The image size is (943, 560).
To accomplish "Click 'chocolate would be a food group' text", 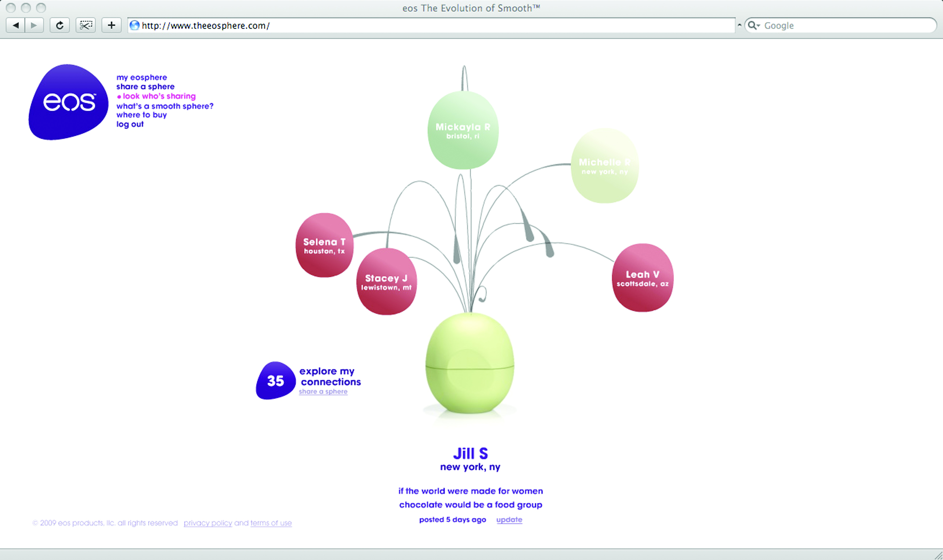I will point(471,505).
